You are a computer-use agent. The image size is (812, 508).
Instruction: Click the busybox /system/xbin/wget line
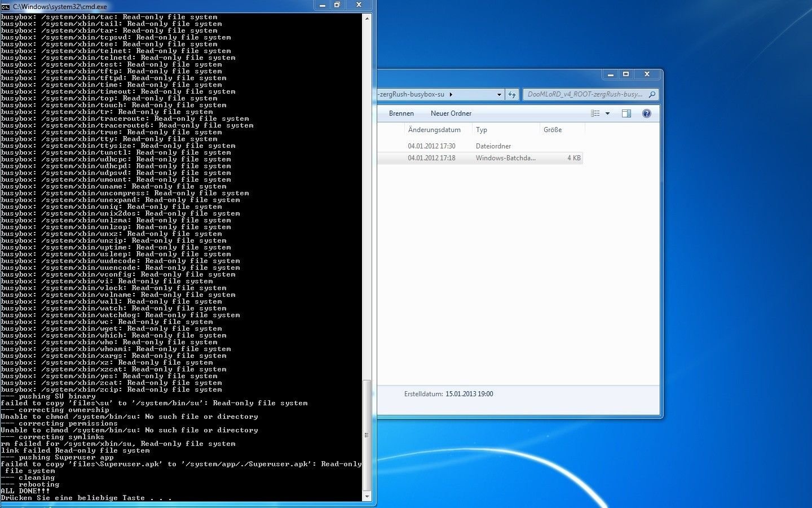click(x=111, y=329)
